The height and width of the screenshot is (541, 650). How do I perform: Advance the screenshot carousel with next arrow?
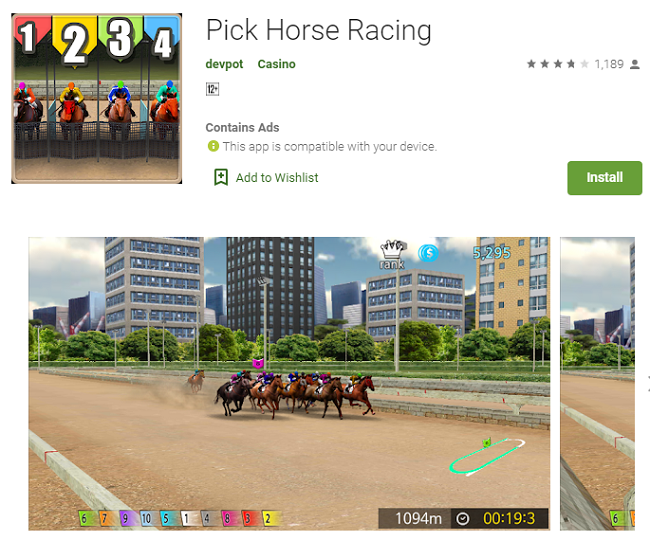(647, 383)
